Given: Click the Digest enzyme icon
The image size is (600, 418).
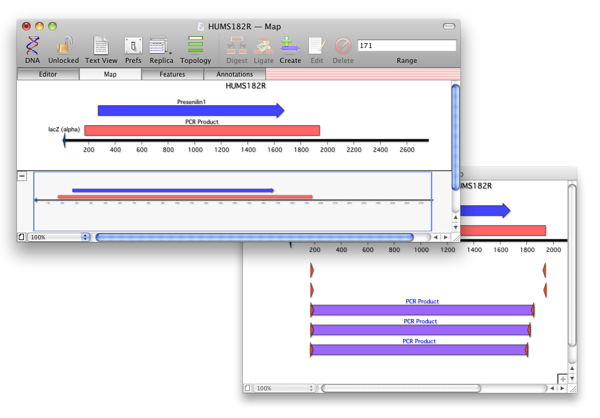Looking at the screenshot, I should (x=237, y=46).
